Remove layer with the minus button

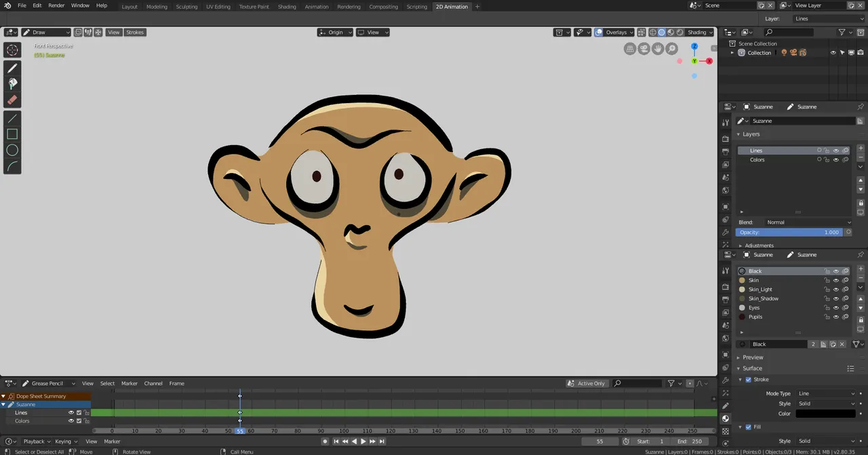[x=861, y=157]
